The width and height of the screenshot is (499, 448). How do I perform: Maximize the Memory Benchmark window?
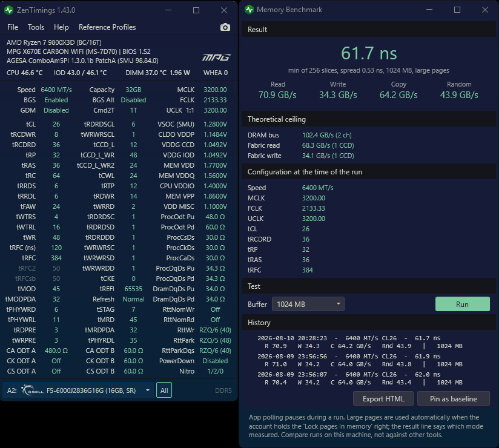(x=457, y=10)
